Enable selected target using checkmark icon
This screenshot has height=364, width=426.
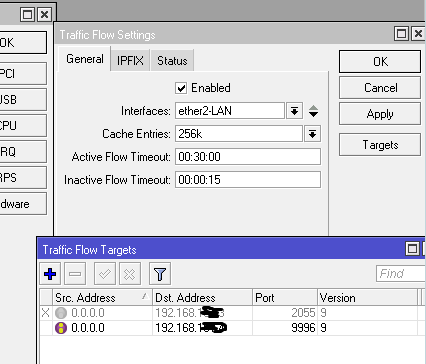(x=105, y=274)
